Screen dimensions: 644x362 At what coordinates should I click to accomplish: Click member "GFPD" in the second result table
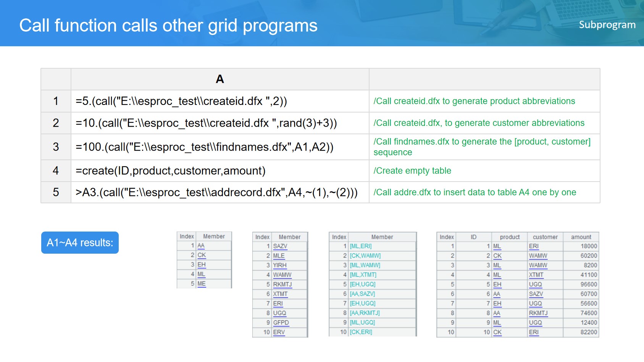pos(281,323)
